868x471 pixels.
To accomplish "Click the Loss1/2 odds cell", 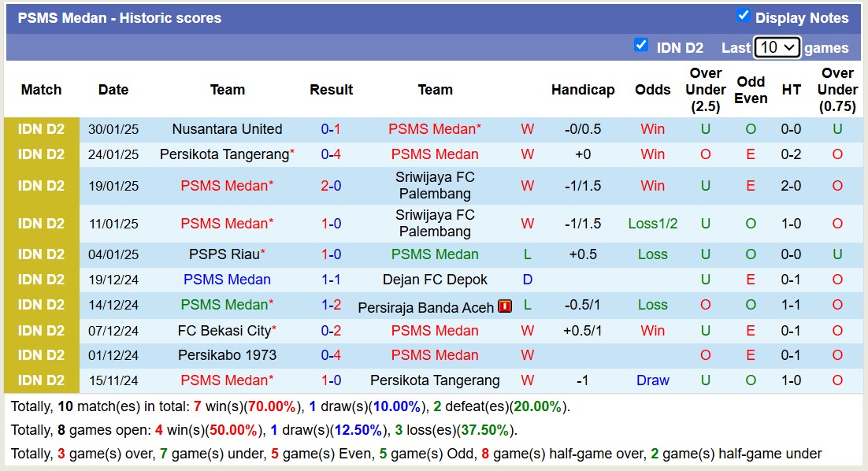I will 652,224.
